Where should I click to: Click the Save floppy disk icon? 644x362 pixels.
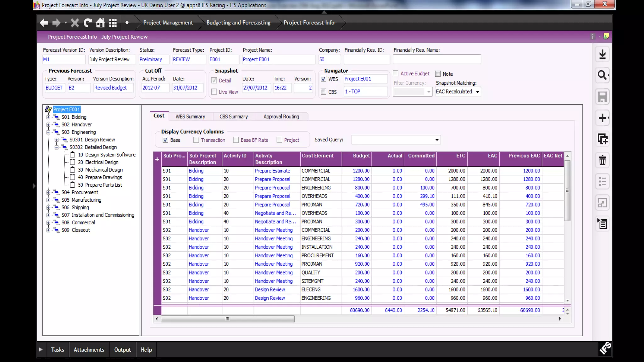tap(602, 97)
